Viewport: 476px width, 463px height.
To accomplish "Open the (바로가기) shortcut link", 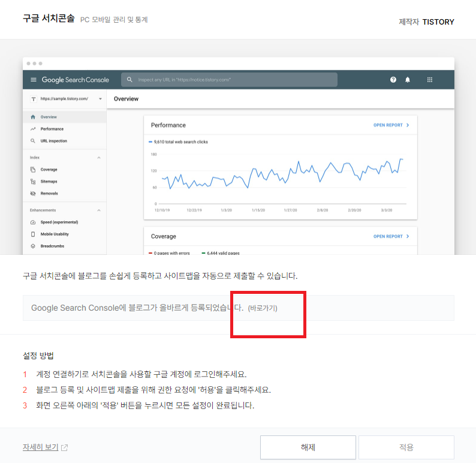I will 263,308.
